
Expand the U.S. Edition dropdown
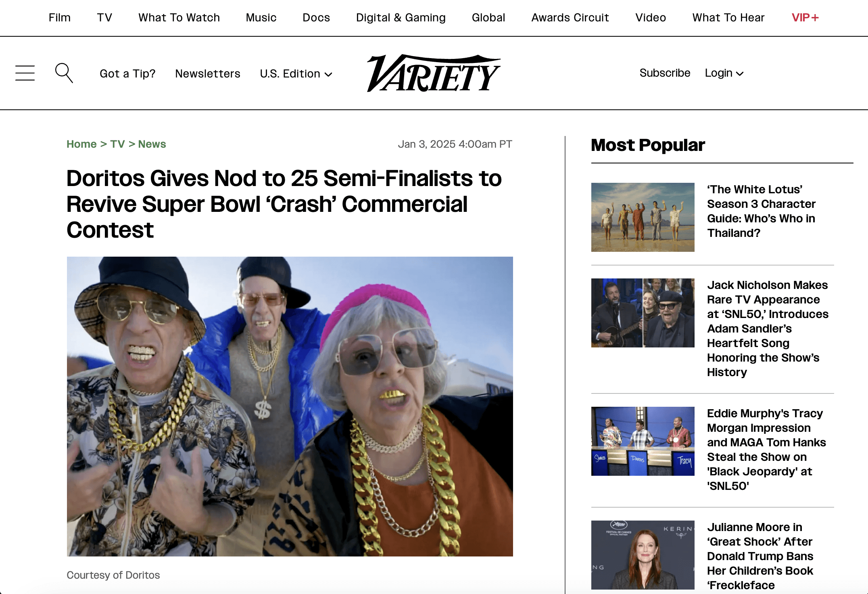pos(296,74)
